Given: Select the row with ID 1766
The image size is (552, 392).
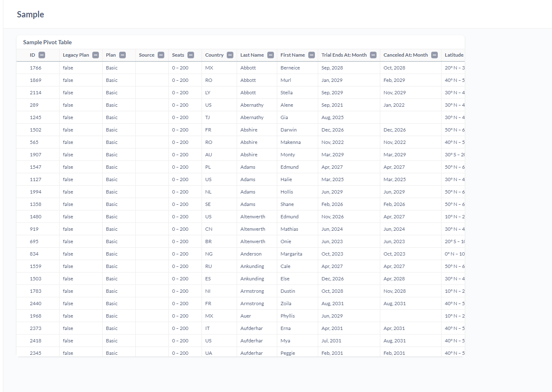Looking at the screenshot, I should (x=35, y=67).
